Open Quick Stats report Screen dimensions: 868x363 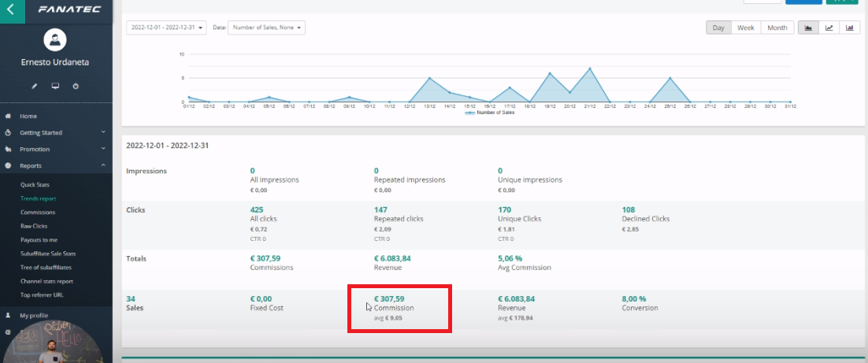[35, 185]
